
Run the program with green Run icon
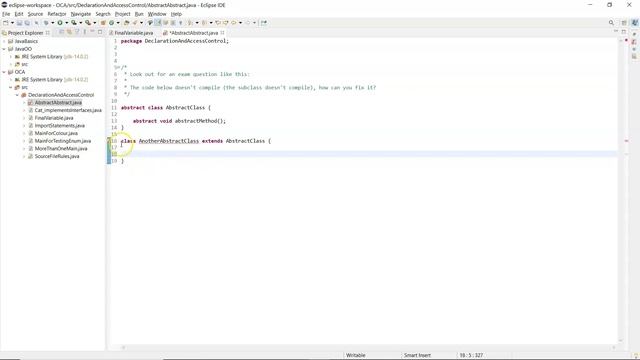point(60,23)
